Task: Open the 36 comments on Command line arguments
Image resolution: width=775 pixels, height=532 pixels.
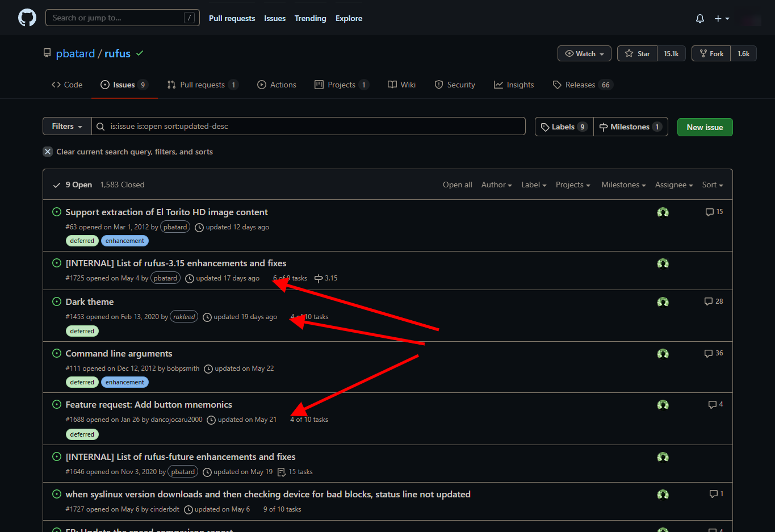Action: (714, 353)
